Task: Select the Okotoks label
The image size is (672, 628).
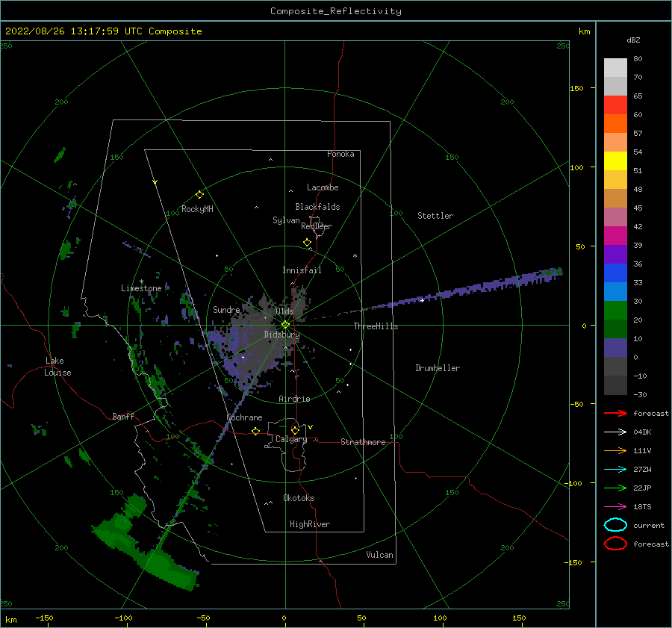Action: (x=299, y=498)
